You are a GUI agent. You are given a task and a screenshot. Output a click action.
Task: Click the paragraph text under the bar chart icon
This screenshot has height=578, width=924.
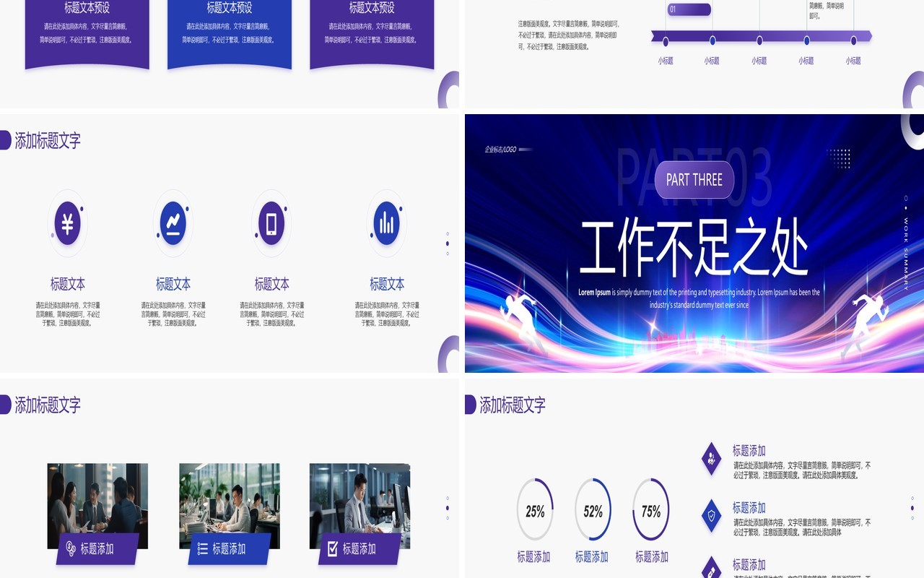[387, 314]
